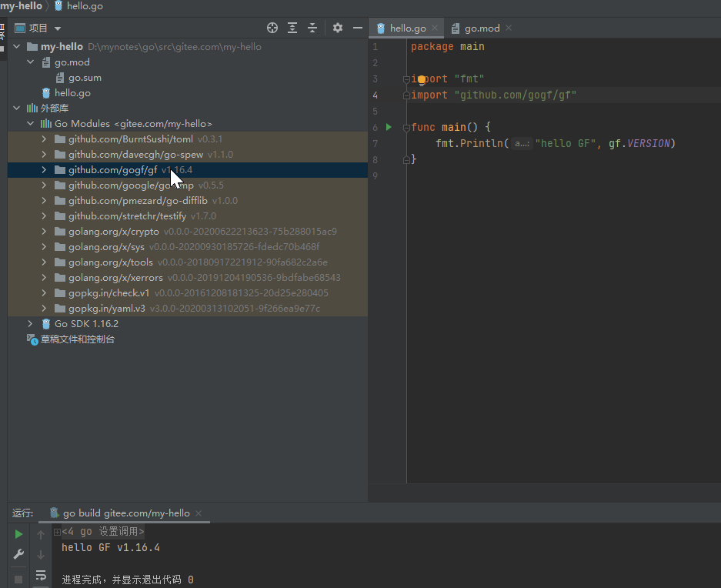Click the green run arrow beside func main
Image resolution: width=721 pixels, height=588 pixels.
point(388,127)
